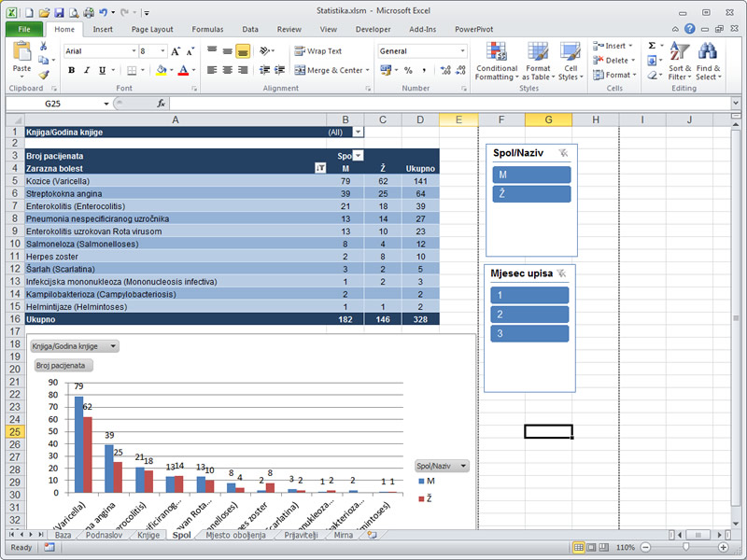Viewport: 747px width, 560px height.
Task: Undo the last action
Action: pyautogui.click(x=103, y=13)
